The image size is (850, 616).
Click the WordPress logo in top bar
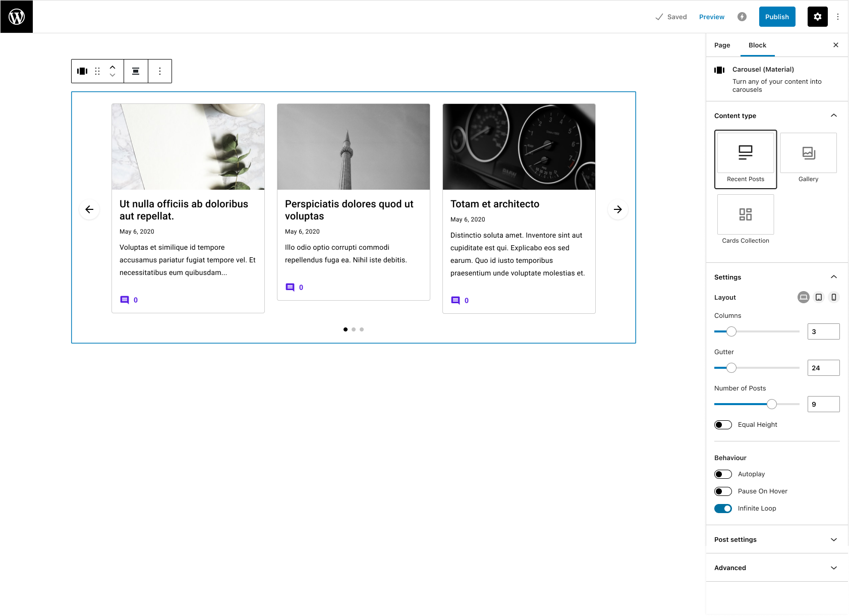tap(17, 16)
